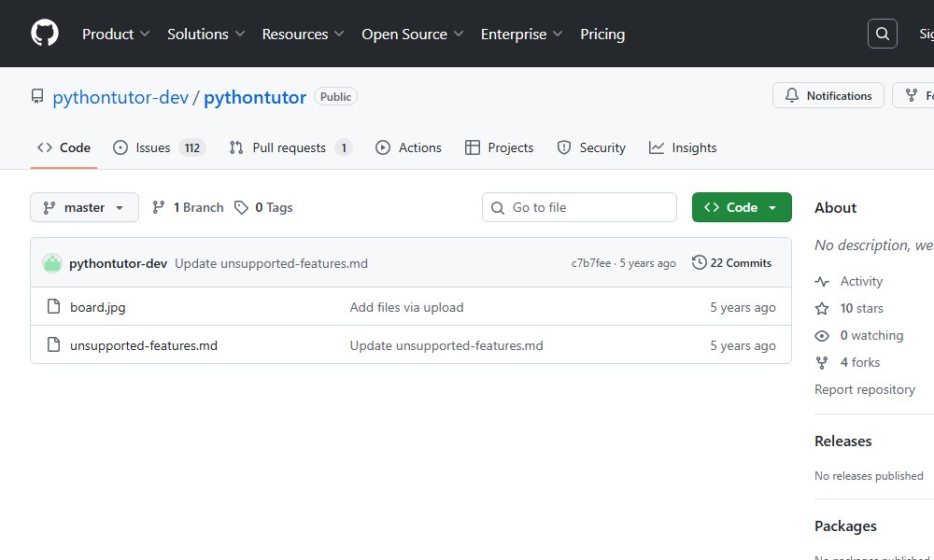Viewport: 934px width, 560px height.
Task: View the 22 Commits history
Action: [x=731, y=262]
